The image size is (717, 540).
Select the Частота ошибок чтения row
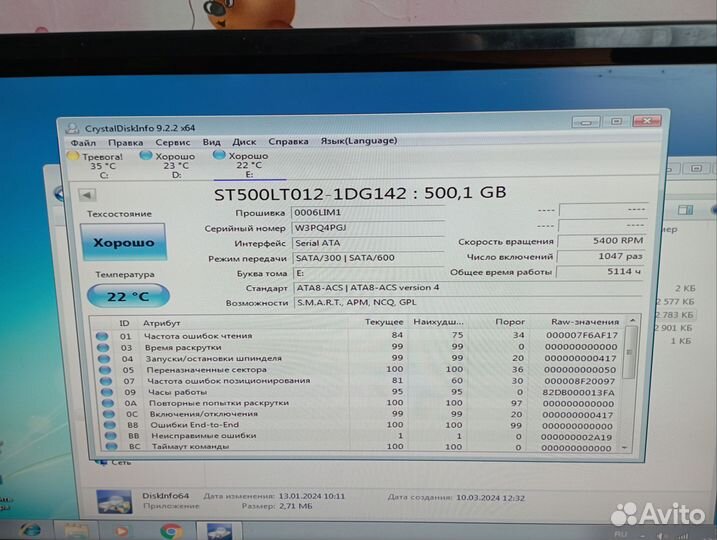(358, 336)
